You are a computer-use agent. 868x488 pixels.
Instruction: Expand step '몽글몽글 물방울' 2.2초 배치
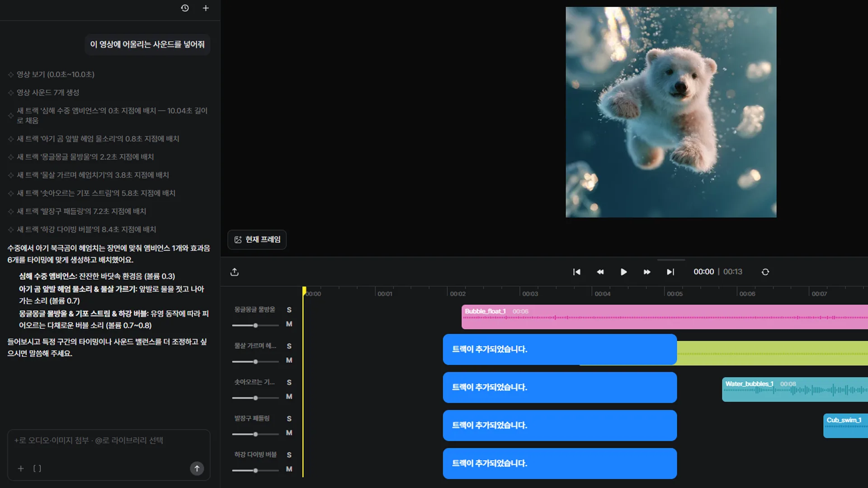tap(85, 157)
